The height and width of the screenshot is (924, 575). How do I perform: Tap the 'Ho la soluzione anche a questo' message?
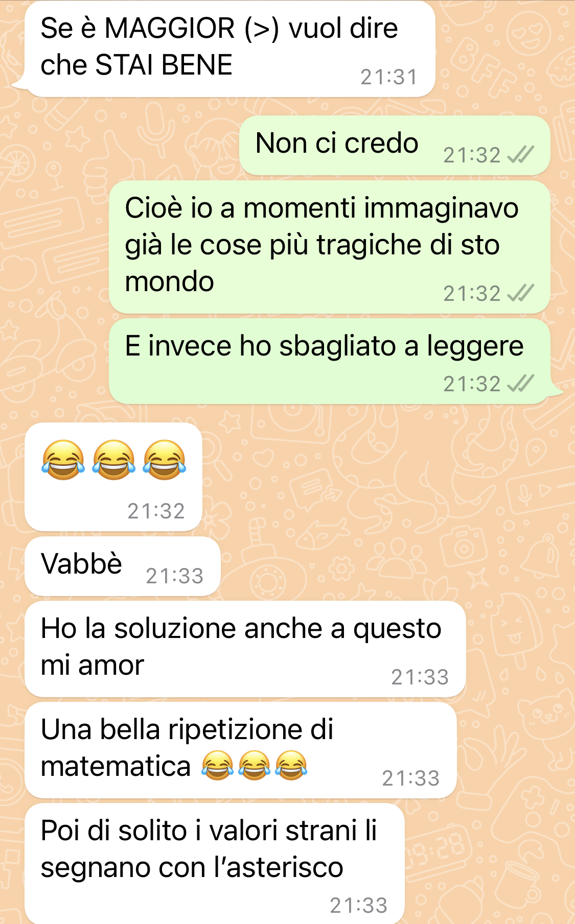(x=245, y=649)
